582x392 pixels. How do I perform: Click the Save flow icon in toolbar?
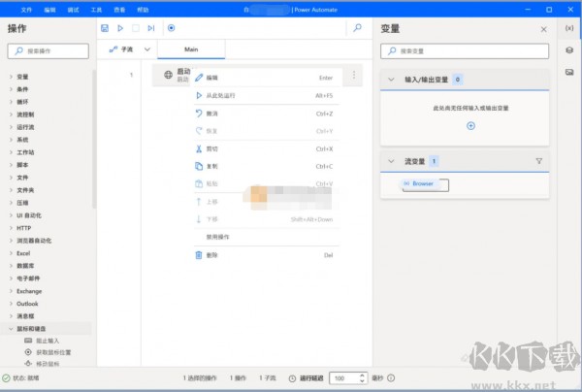(106, 29)
